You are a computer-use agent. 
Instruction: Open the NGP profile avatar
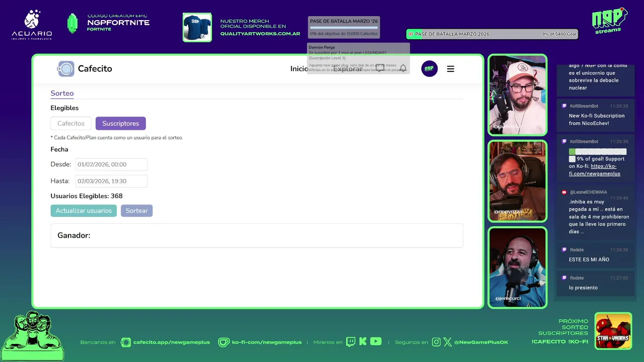tap(429, 69)
